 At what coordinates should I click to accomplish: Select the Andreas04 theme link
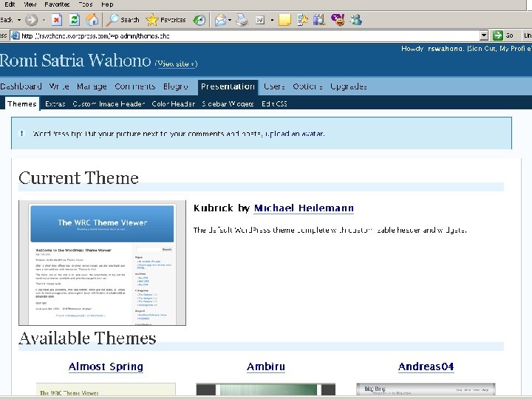[x=426, y=366]
